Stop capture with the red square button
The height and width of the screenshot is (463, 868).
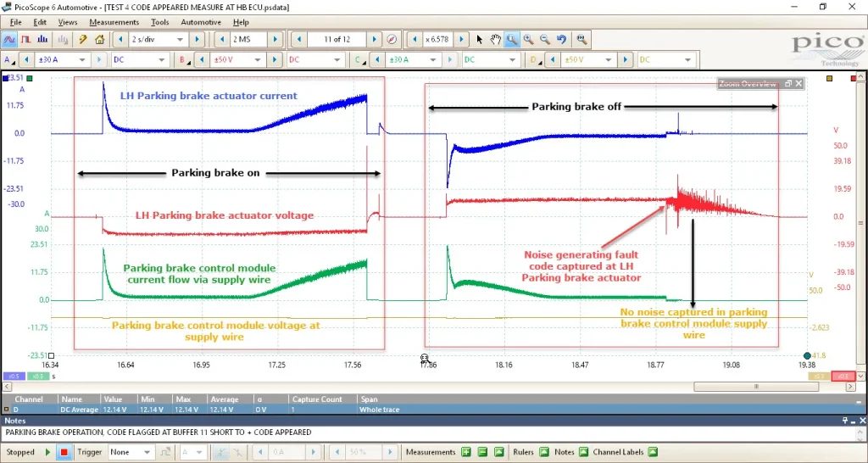click(64, 452)
